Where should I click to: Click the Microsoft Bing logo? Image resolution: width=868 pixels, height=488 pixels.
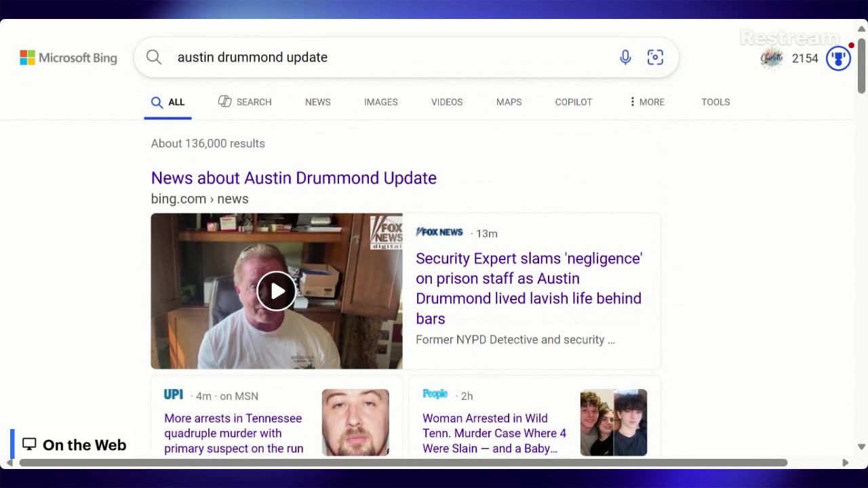68,58
